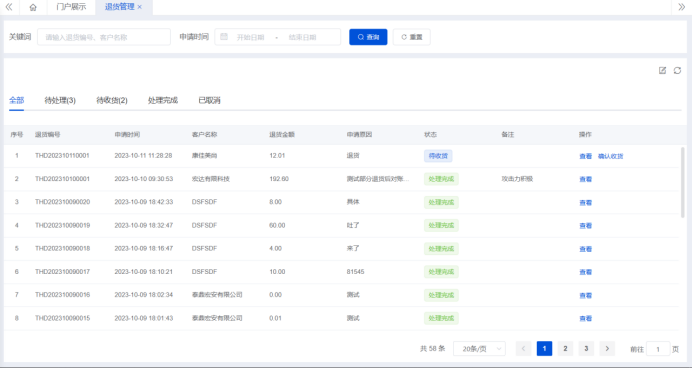693x369 pixels.
Task: Click 查看 for THD202310090017
Action: pyautogui.click(x=585, y=272)
